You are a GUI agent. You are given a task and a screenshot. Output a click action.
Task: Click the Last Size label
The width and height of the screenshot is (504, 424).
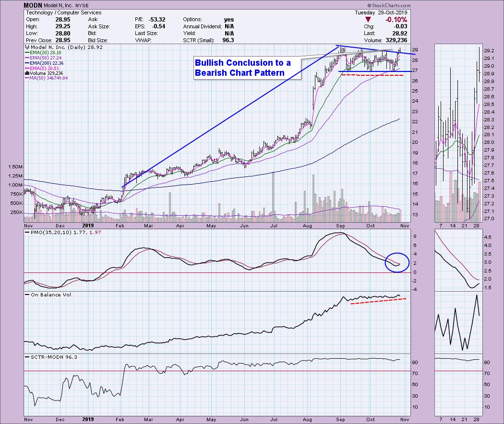tap(146, 34)
